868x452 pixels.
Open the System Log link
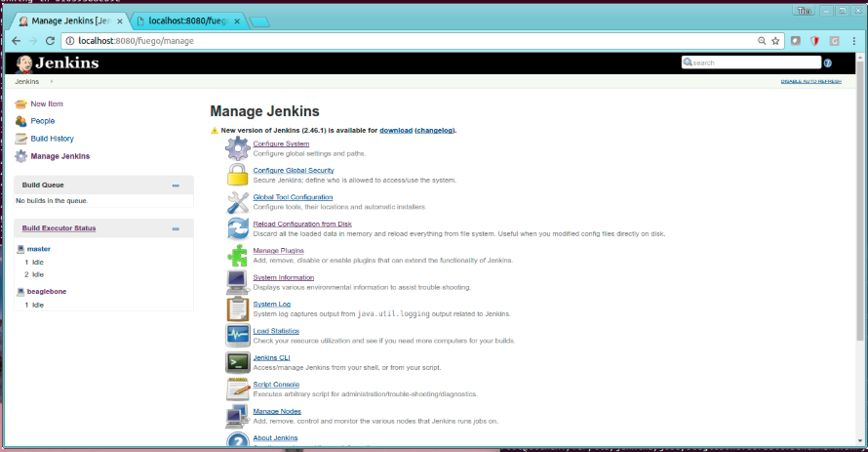pos(272,305)
